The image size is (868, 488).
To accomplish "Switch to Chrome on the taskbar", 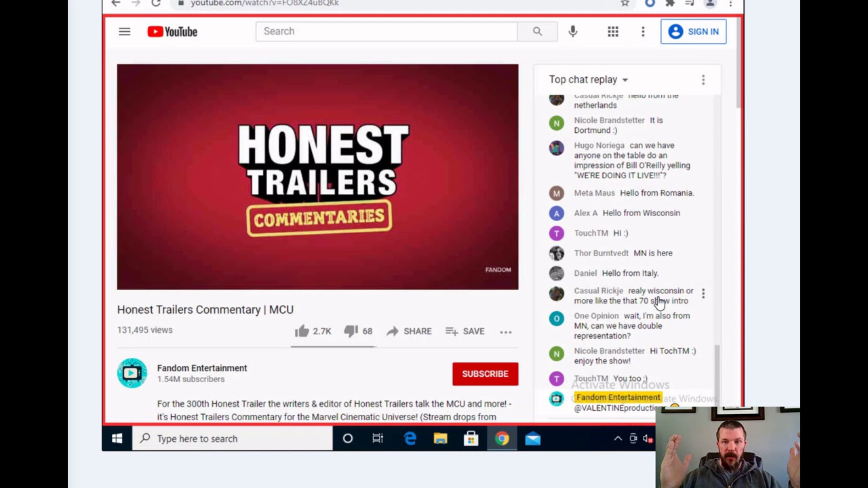I will [x=502, y=439].
